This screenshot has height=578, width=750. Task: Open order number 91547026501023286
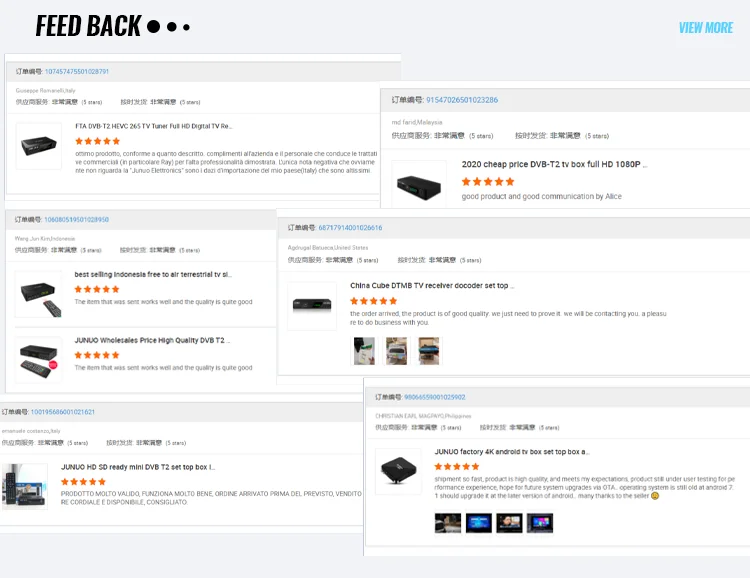pyautogui.click(x=462, y=100)
